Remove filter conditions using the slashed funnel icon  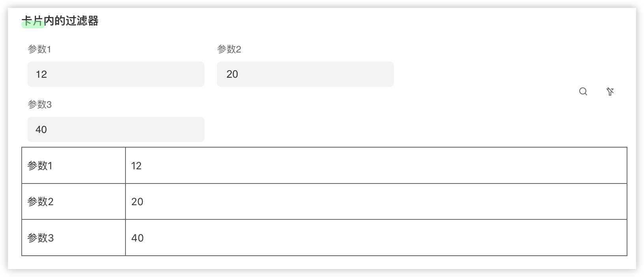[x=610, y=91]
